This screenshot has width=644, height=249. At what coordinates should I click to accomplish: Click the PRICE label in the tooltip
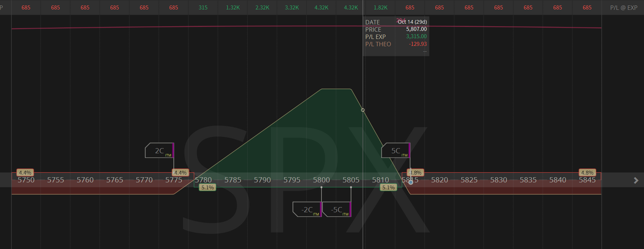click(x=373, y=29)
